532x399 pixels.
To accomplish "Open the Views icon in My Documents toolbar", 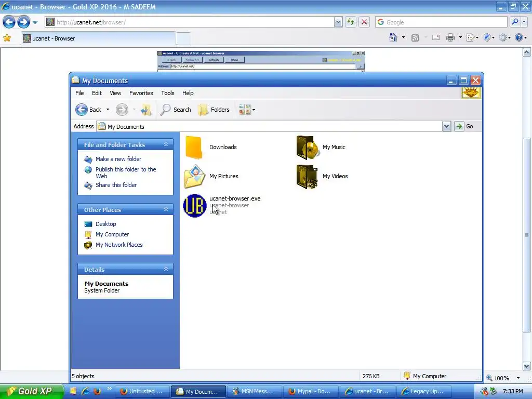I will click(245, 110).
